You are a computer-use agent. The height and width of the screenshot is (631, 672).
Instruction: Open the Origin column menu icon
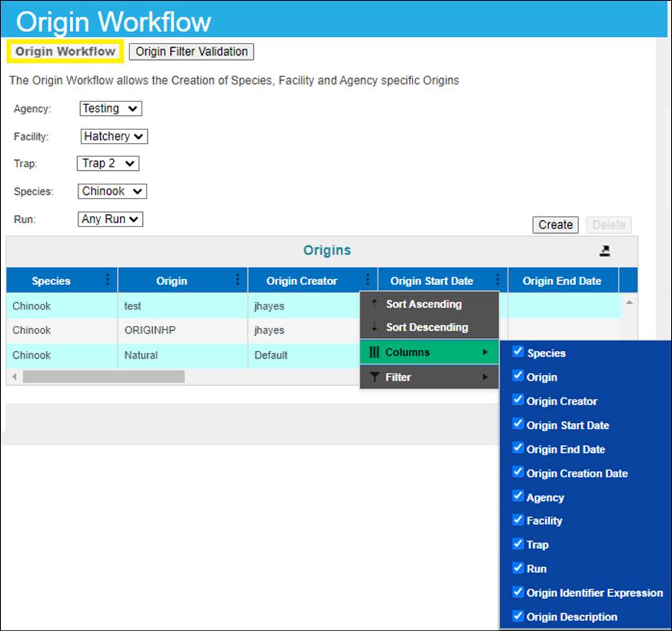pos(237,280)
